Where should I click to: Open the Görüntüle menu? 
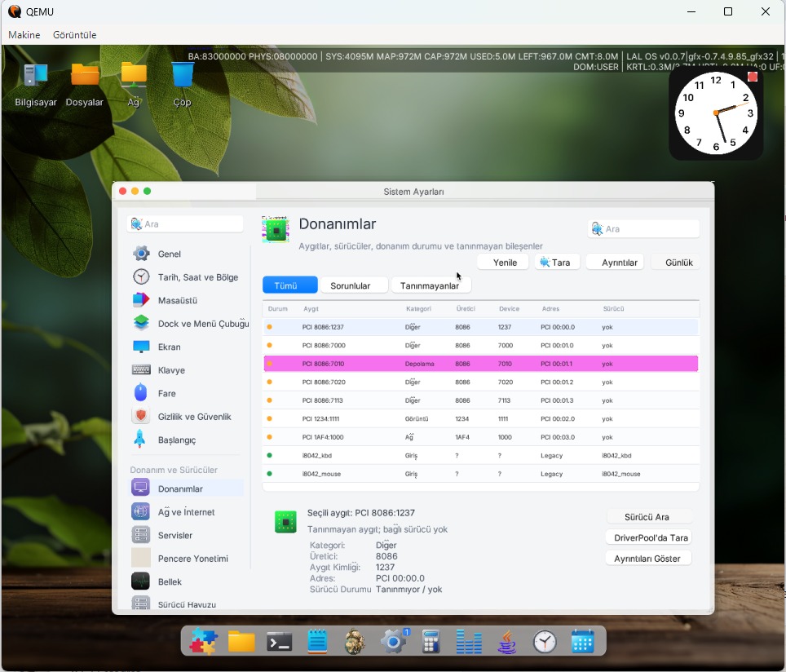pyautogui.click(x=75, y=34)
